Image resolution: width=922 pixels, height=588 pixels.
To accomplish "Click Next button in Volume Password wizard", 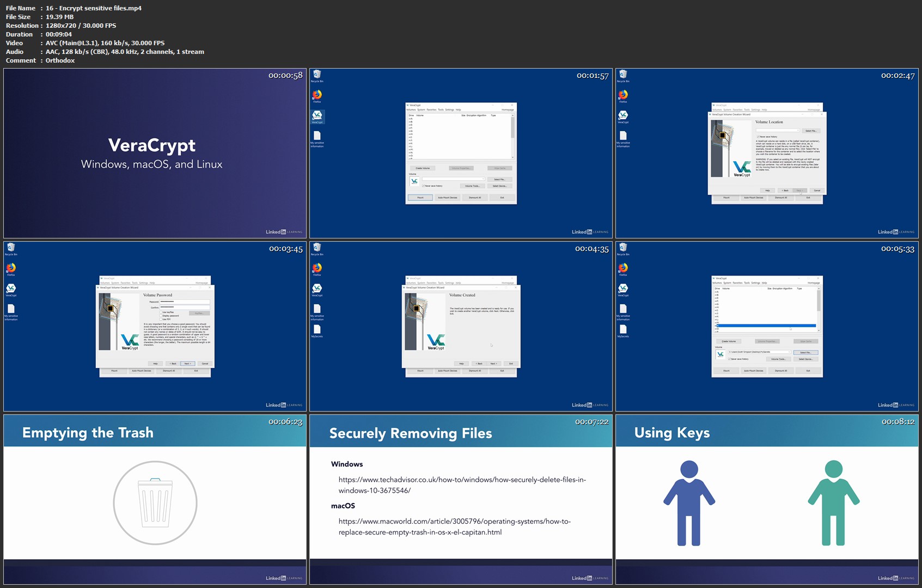I will [188, 364].
